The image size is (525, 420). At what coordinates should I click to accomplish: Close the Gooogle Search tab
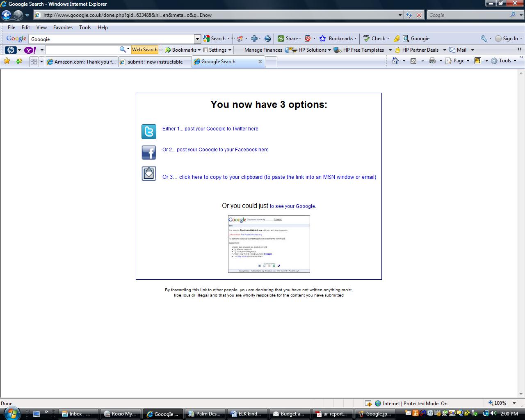click(x=260, y=62)
